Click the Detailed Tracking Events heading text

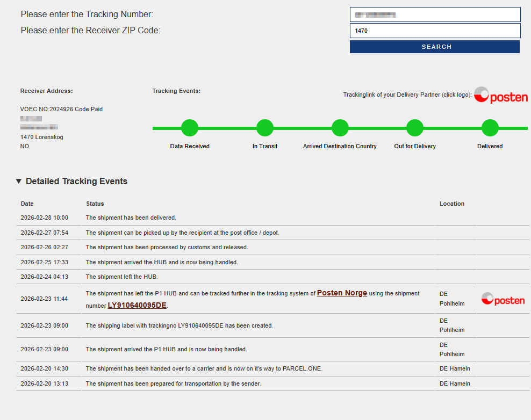click(76, 182)
